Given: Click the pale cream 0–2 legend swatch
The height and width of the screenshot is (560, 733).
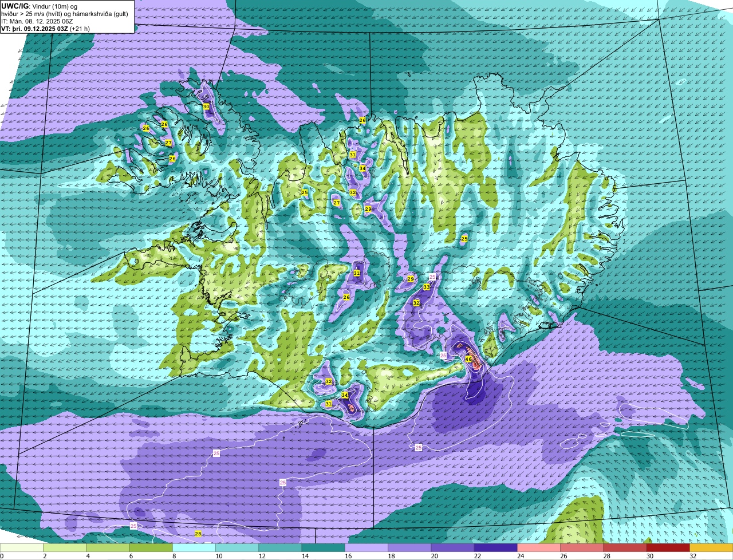Looking at the screenshot, I should pos(22,548).
